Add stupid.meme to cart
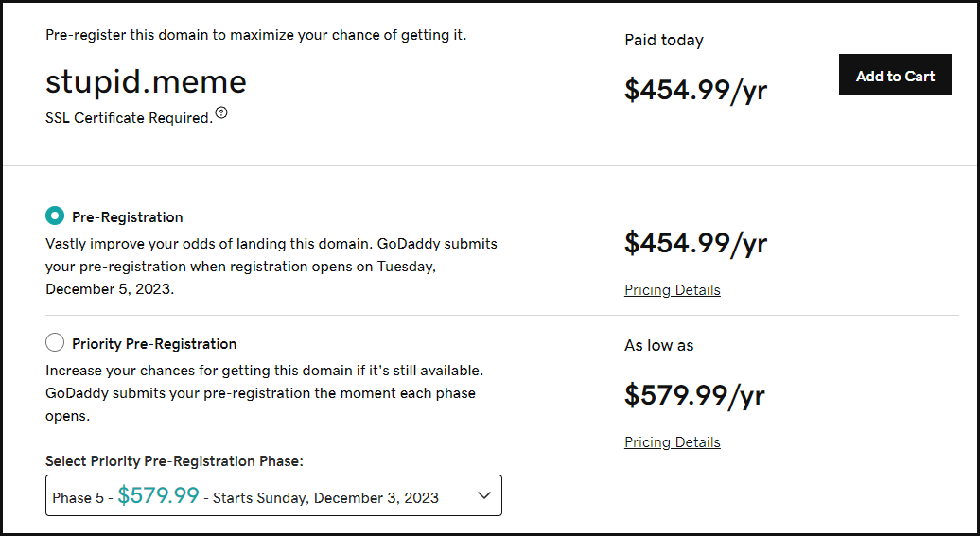Viewport: 980px width, 536px height. (x=895, y=76)
